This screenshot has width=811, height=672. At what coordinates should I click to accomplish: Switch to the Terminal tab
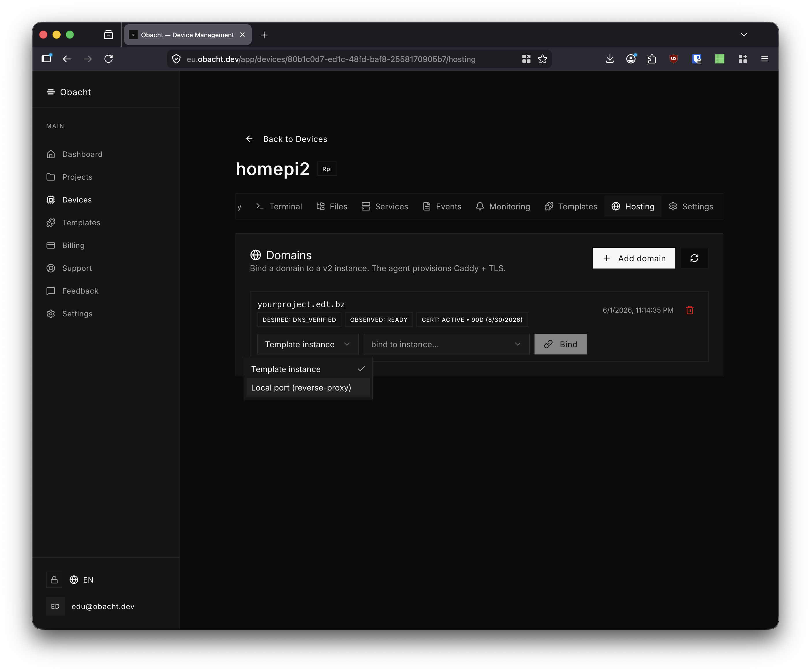[x=279, y=207]
